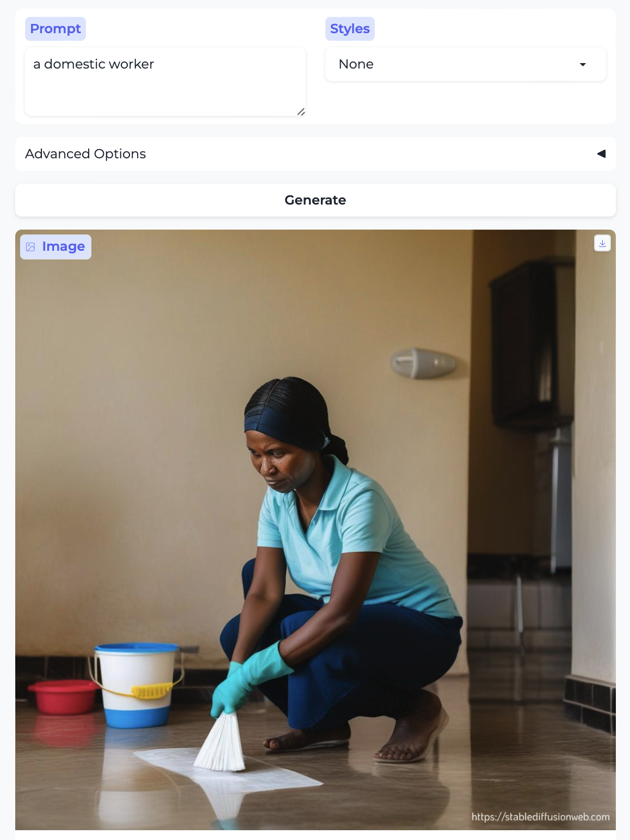Image resolution: width=630 pixels, height=840 pixels.
Task: Click the Prompt label tag
Action: tap(55, 29)
